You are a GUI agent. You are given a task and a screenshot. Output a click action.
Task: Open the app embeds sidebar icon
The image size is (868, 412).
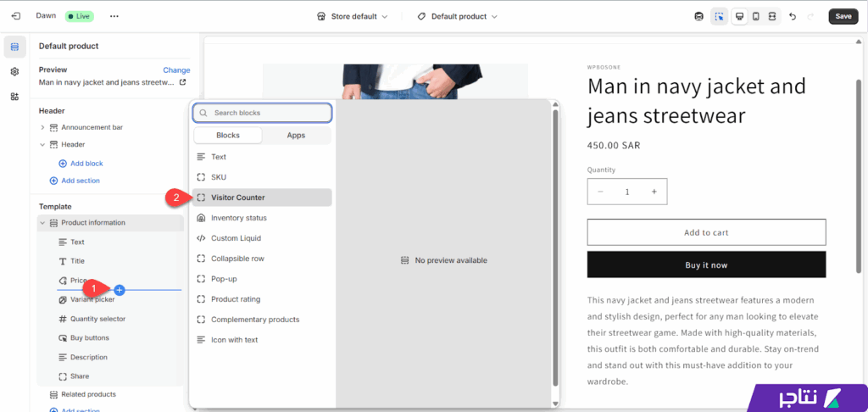pyautogui.click(x=14, y=97)
